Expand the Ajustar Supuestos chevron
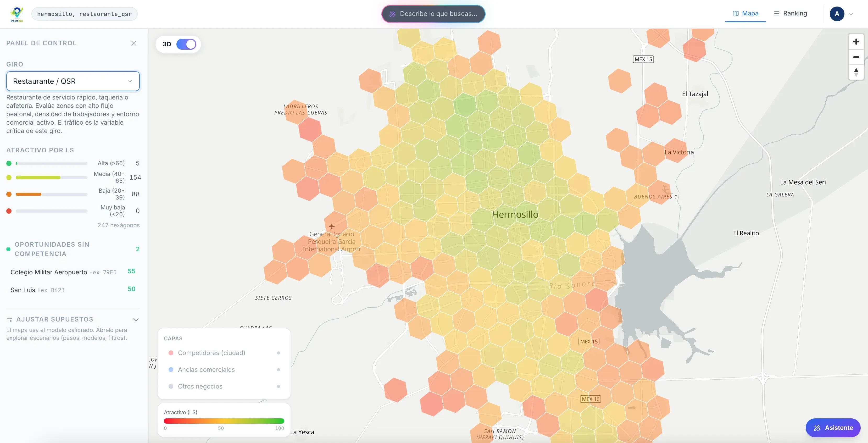The height and width of the screenshot is (443, 868). (x=136, y=320)
